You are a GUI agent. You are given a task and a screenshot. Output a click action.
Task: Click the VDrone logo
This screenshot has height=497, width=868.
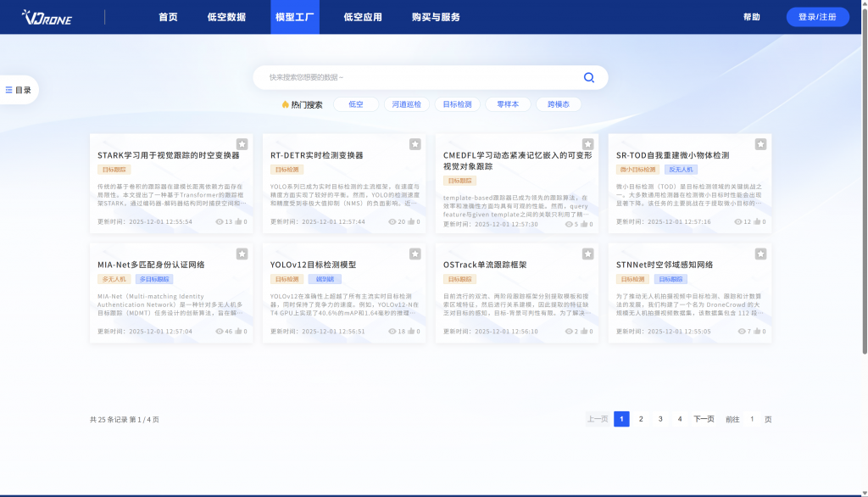[x=47, y=17]
